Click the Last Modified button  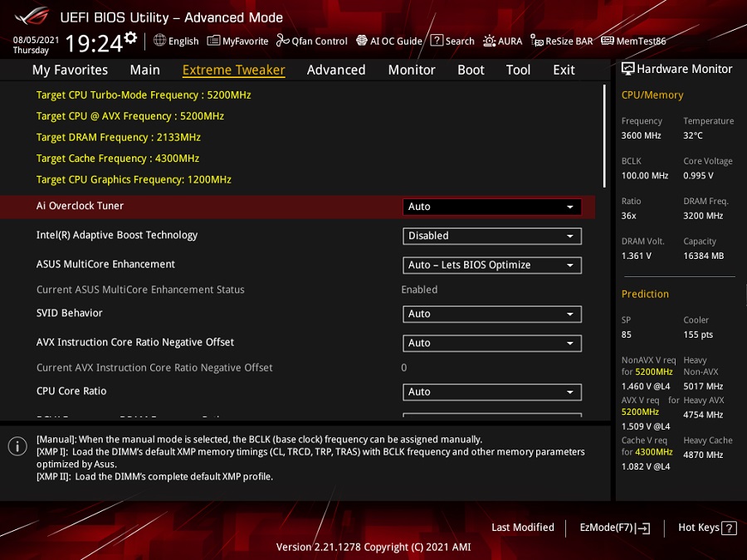click(523, 527)
